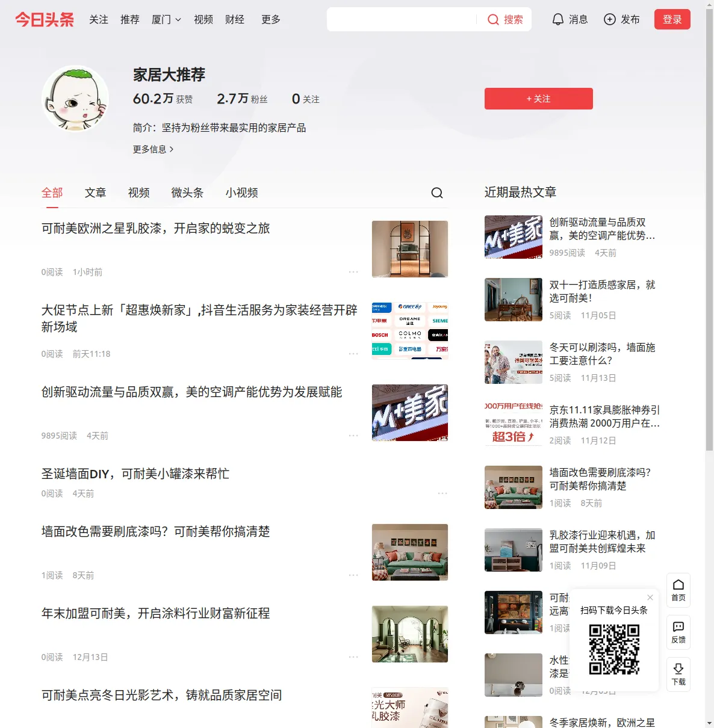Click the red 登录 button
The image size is (714, 728).
coord(672,19)
